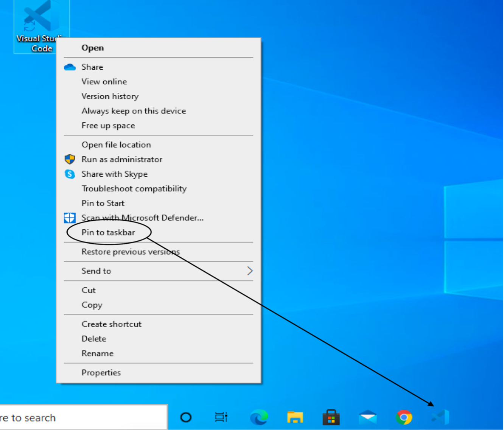This screenshot has width=504, height=431.
Task: Select the Visual Studio Code desktop shortcut
Action: pyautogui.click(x=42, y=26)
